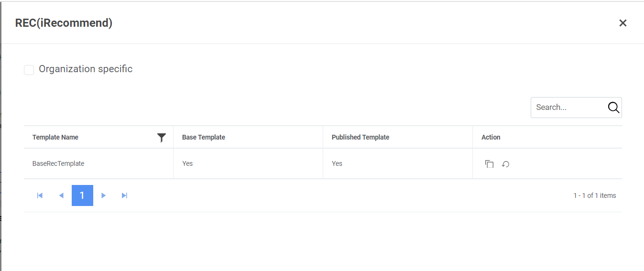The height and width of the screenshot is (271, 644).
Task: Sort by the Base Template column header
Action: 204,137
